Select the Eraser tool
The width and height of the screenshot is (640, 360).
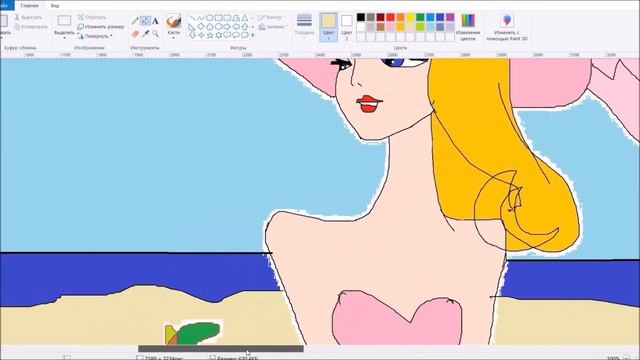click(135, 34)
